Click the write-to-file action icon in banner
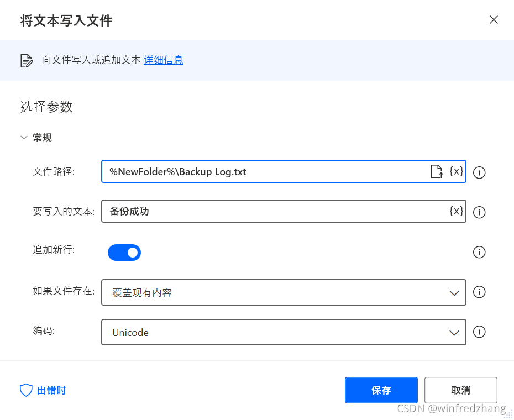The width and height of the screenshot is (514, 420). point(27,61)
